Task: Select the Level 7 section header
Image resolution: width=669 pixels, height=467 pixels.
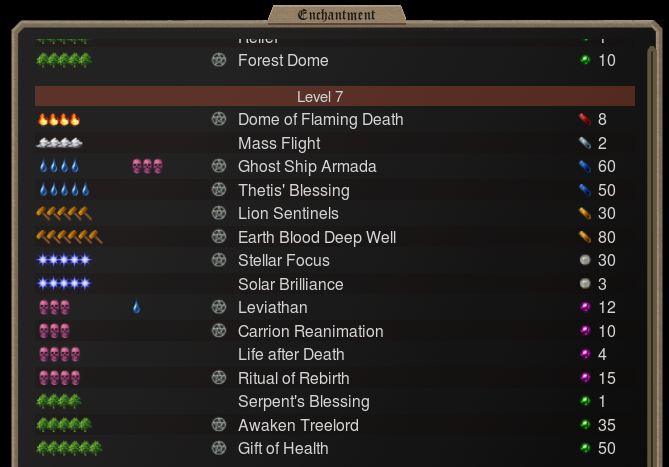Action: pos(334,96)
